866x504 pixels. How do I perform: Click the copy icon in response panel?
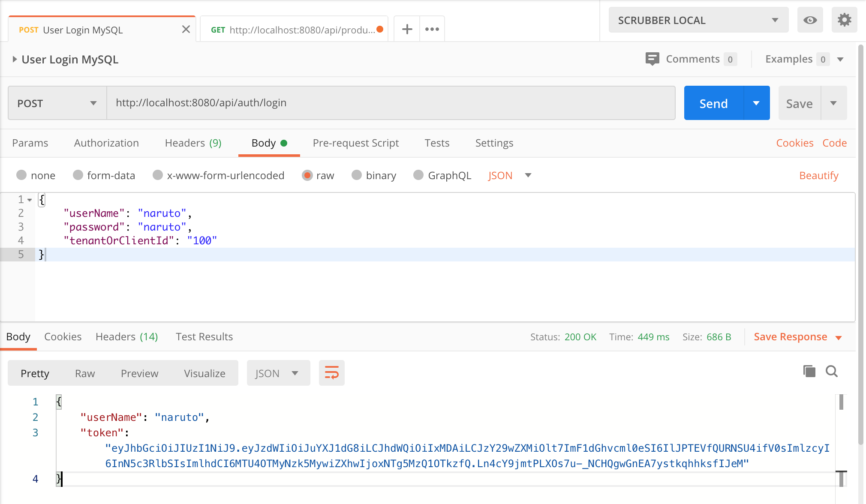click(809, 371)
